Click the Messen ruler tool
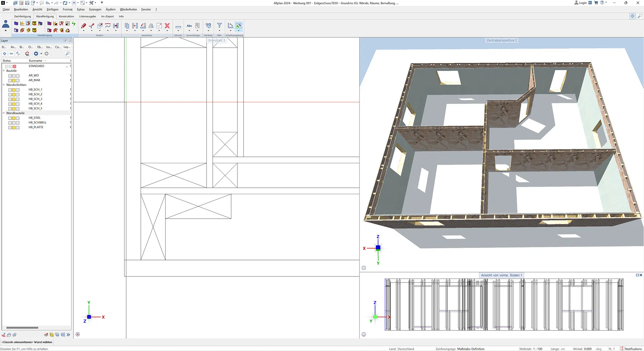The height and width of the screenshot is (351, 644). tap(178, 27)
